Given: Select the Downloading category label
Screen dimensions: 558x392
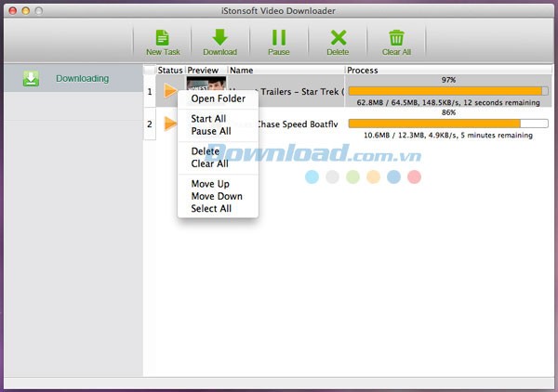Looking at the screenshot, I should click(82, 79).
